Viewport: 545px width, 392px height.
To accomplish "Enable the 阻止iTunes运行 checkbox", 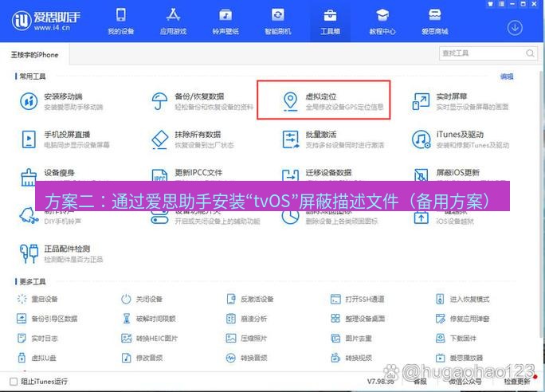I will coord(14,382).
